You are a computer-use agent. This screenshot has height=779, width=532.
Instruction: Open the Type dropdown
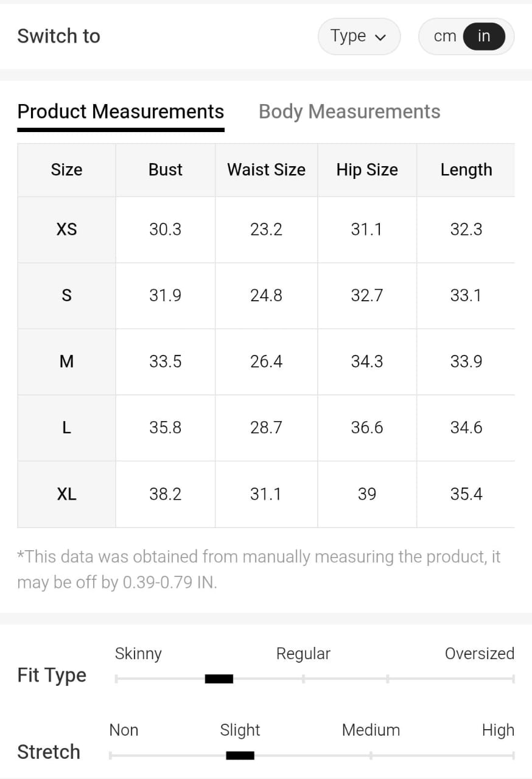pyautogui.click(x=359, y=37)
